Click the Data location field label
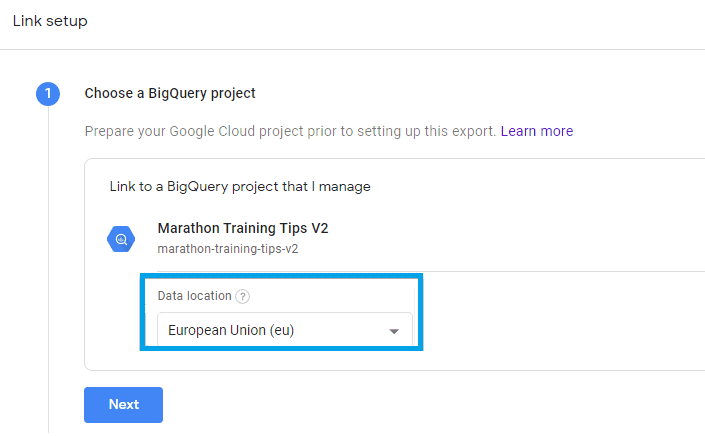The height and width of the screenshot is (436, 705). (x=195, y=296)
